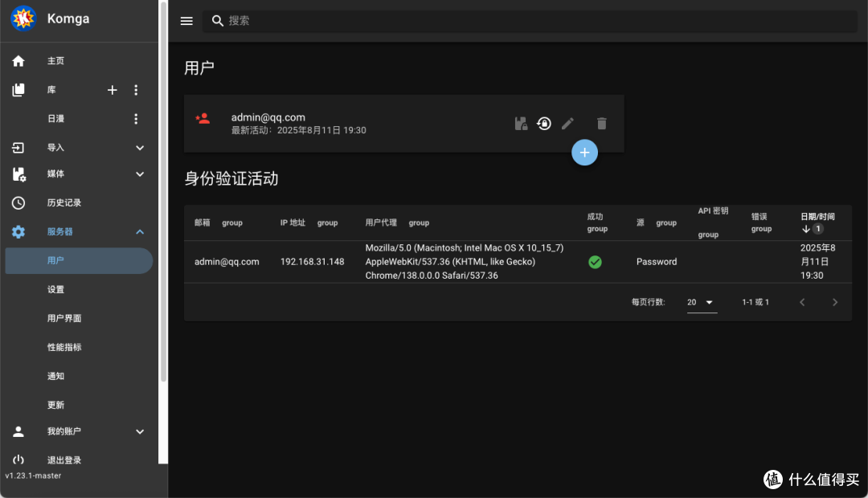Click the Mozilla/5.0 user agent cell
This screenshot has height=498, width=868.
pos(465,262)
